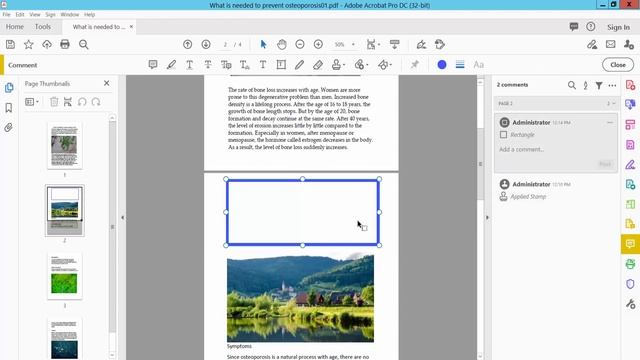Viewport: 640px width, 360px height.
Task: Open the Drawing shapes tool
Action: click(x=385, y=65)
